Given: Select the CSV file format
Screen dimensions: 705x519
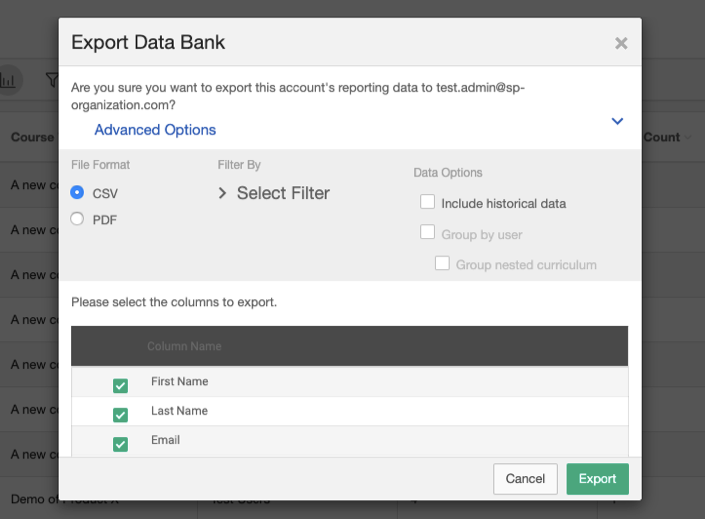Looking at the screenshot, I should [x=77, y=192].
